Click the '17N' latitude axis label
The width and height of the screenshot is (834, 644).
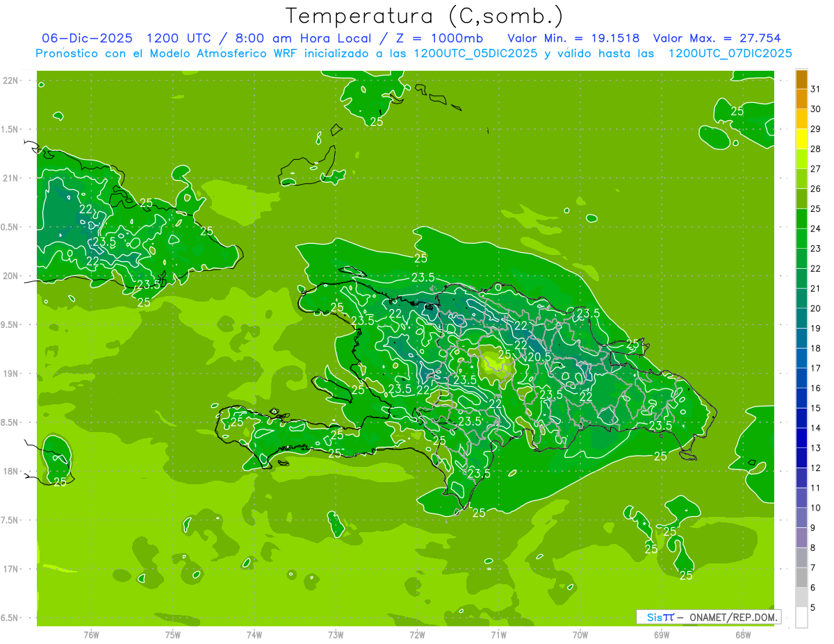tap(12, 569)
